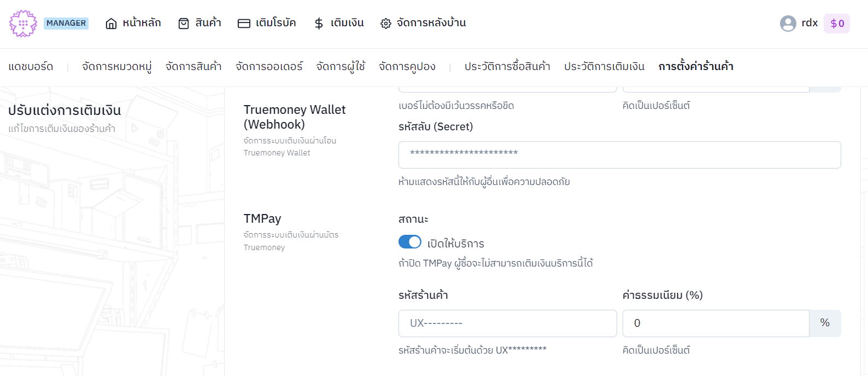
Task: View ประวัติการซื้อสินค้า history
Action: click(507, 67)
